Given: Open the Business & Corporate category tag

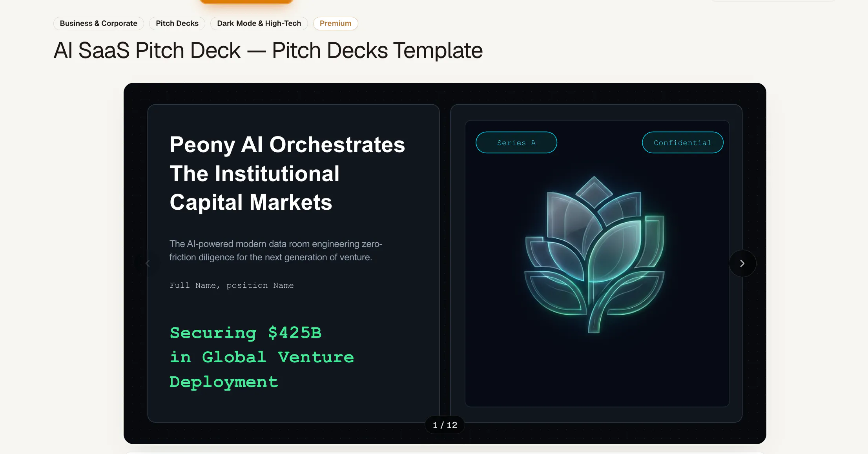Looking at the screenshot, I should [98, 24].
